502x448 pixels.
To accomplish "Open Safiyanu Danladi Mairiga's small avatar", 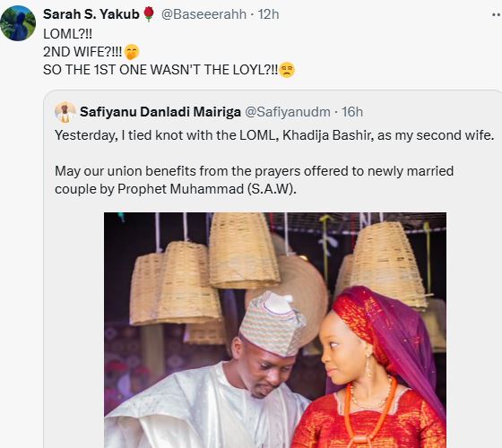I will coord(65,112).
